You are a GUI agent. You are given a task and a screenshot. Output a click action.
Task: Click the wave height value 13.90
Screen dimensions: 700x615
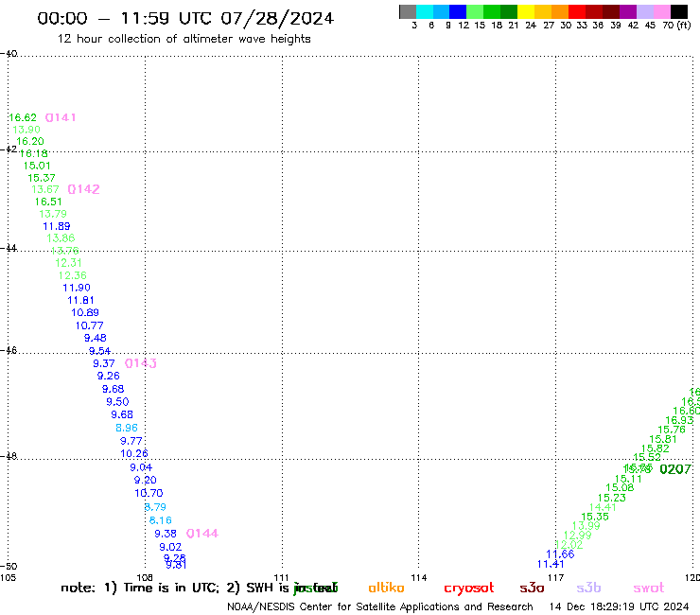[x=26, y=130]
